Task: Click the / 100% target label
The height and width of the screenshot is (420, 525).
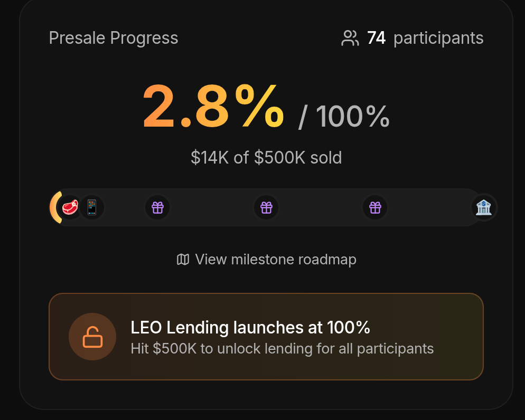Action: [344, 117]
